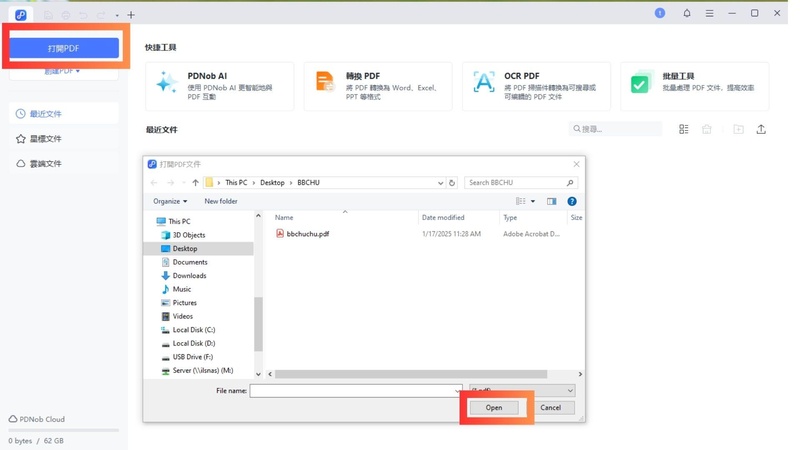Click the dialog's blue help question icon
Screen dimensions: 800x450
pos(572,201)
